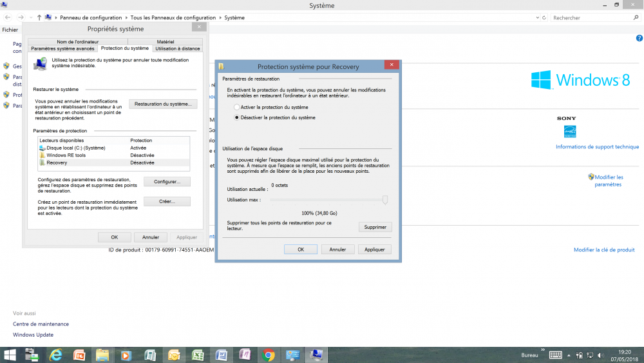Click Panneau de configuration in the breadcrumb
The height and width of the screenshot is (363, 644).
pyautogui.click(x=91, y=17)
